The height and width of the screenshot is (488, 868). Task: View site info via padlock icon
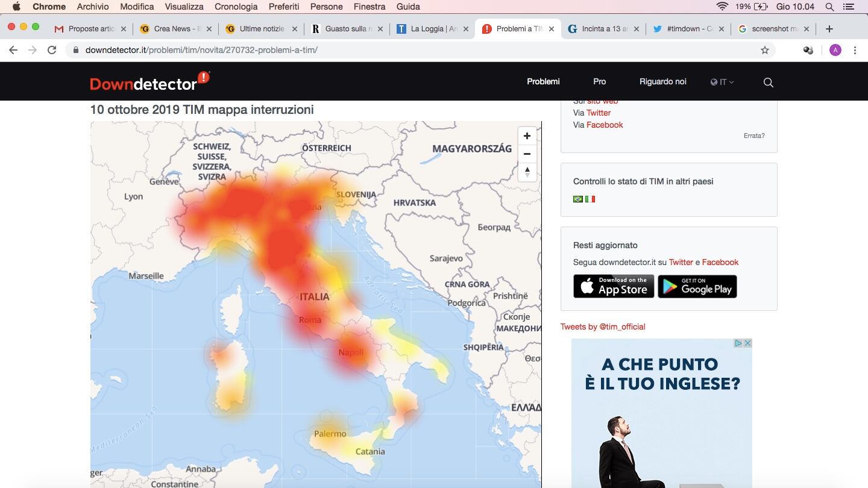pos(75,50)
